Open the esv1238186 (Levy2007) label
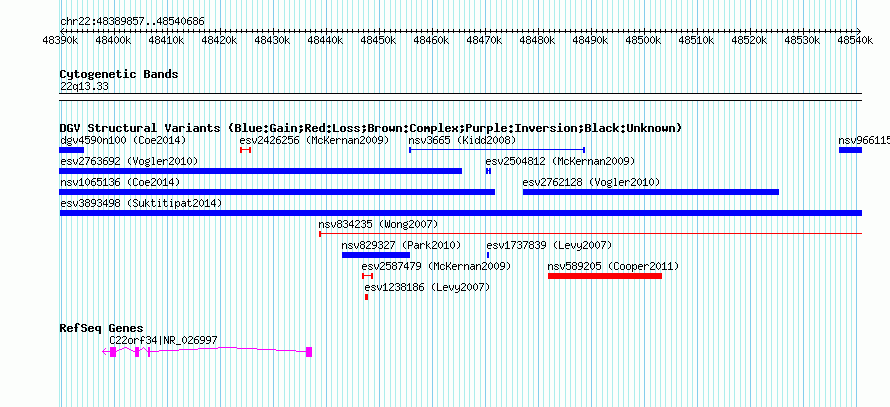This screenshot has height=407, width=890. click(427, 287)
